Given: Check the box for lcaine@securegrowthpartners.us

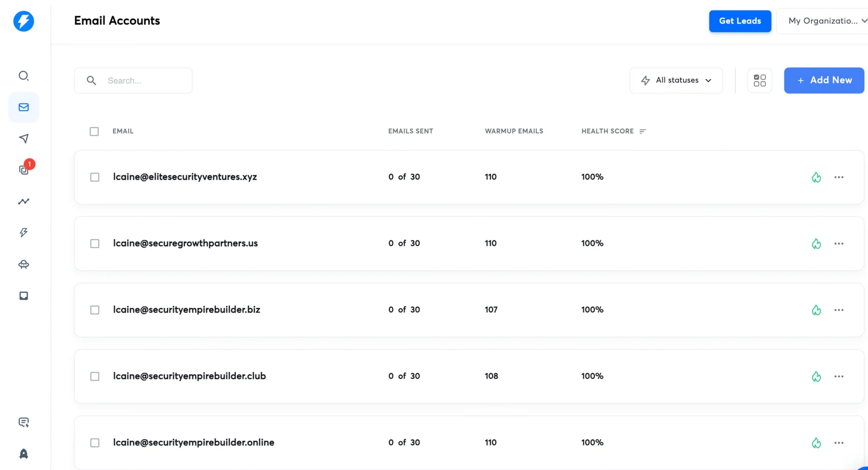Looking at the screenshot, I should (95, 244).
